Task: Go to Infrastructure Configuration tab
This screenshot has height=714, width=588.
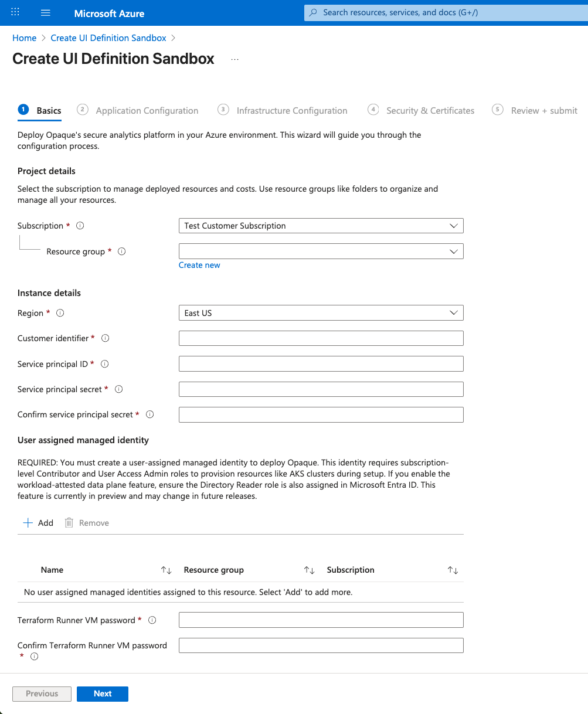Action: click(283, 110)
